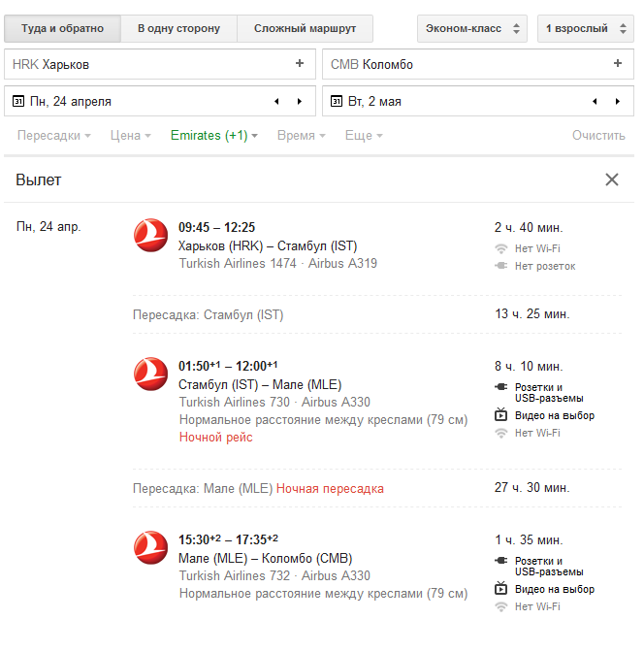
Task: Go to previous departure date
Action: click(275, 101)
